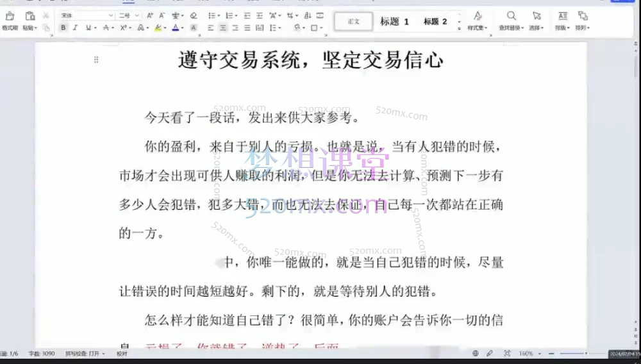Open the font size box showing 二号

click(128, 15)
